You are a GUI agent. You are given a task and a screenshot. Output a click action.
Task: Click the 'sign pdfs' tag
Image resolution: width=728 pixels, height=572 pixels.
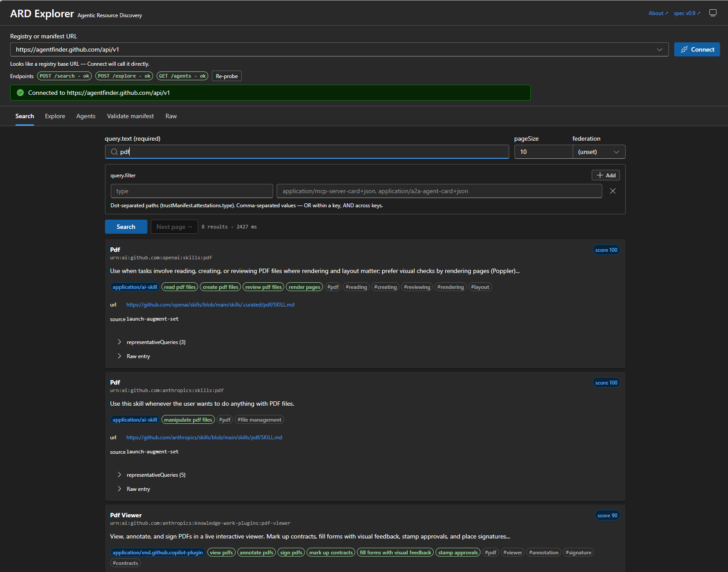pyautogui.click(x=291, y=553)
